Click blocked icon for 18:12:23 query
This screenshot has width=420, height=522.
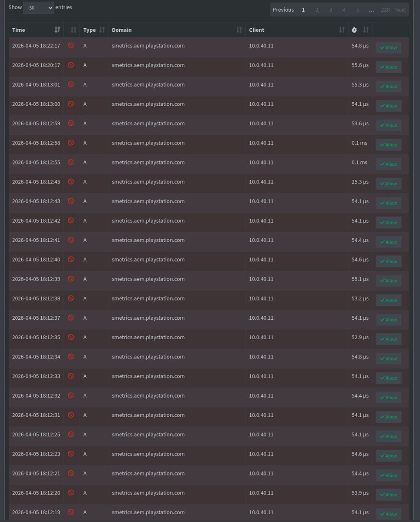pyautogui.click(x=71, y=453)
